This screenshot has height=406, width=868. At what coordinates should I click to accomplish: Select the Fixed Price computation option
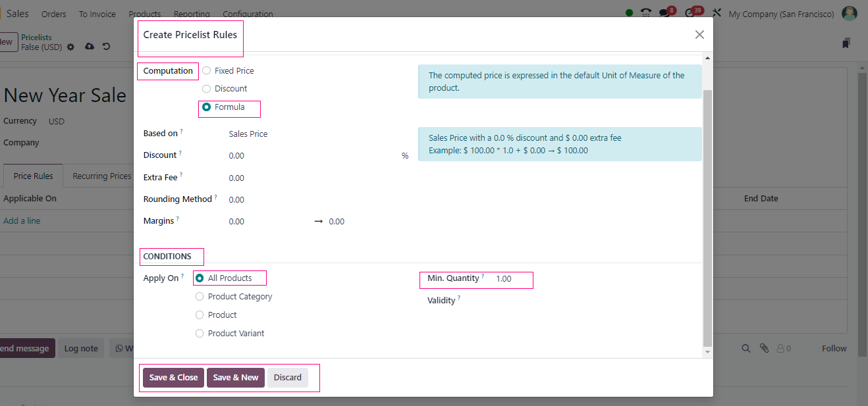[x=207, y=71]
